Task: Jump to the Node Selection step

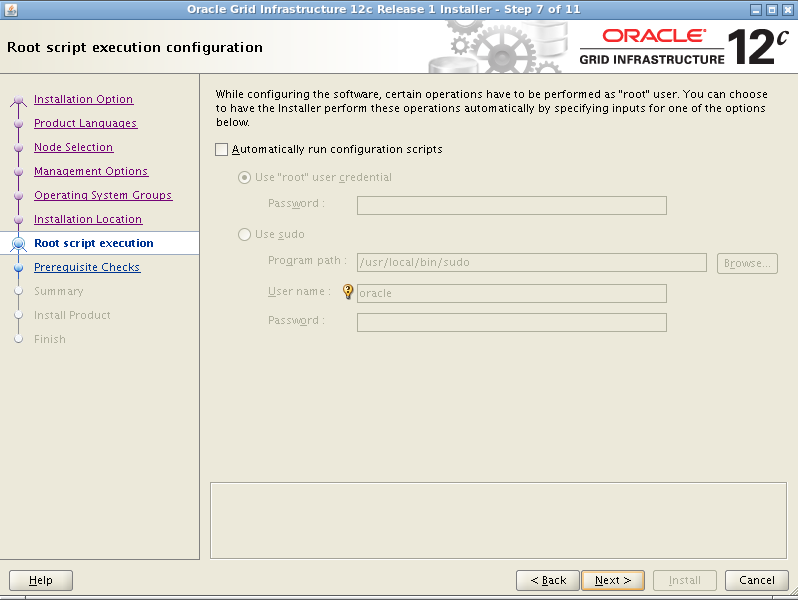Action: click(x=73, y=147)
